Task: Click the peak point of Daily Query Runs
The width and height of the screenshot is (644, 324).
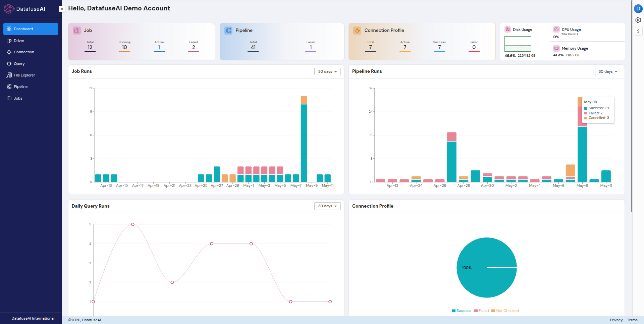Action: pyautogui.click(x=133, y=224)
